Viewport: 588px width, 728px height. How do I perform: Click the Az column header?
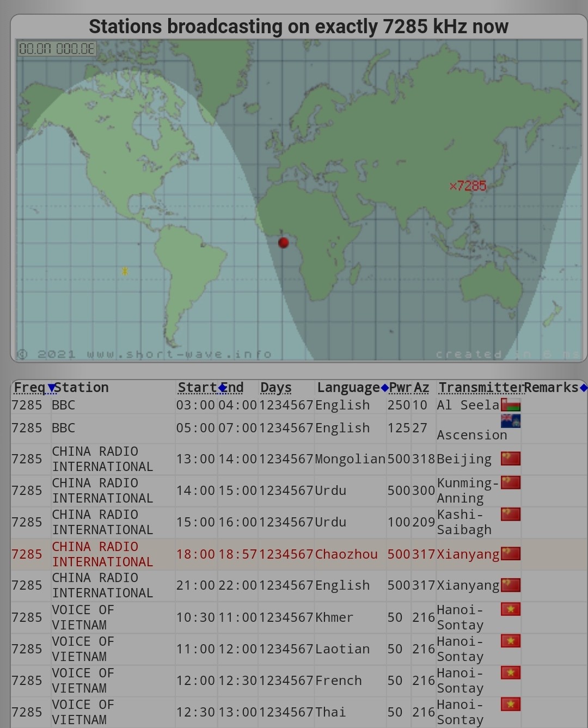(x=421, y=388)
